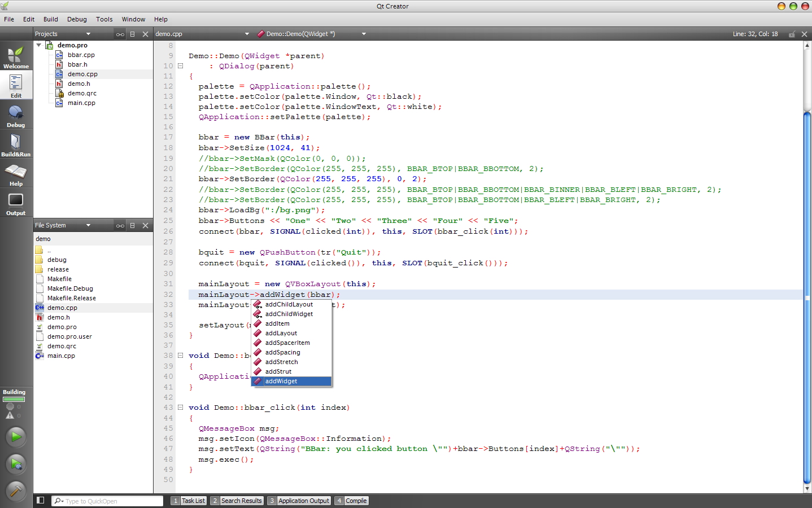
Task: Open the Projects panel type dropdown
Action: coord(88,34)
